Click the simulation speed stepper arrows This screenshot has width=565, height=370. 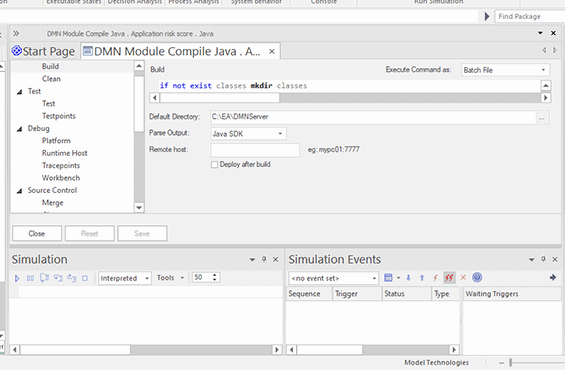click(x=214, y=277)
